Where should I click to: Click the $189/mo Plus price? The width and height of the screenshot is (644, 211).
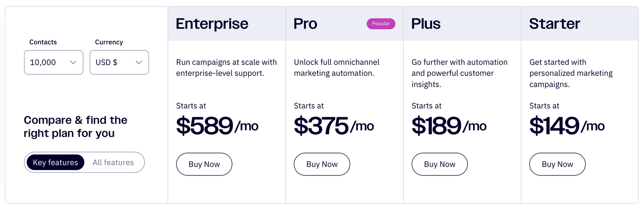tap(449, 125)
